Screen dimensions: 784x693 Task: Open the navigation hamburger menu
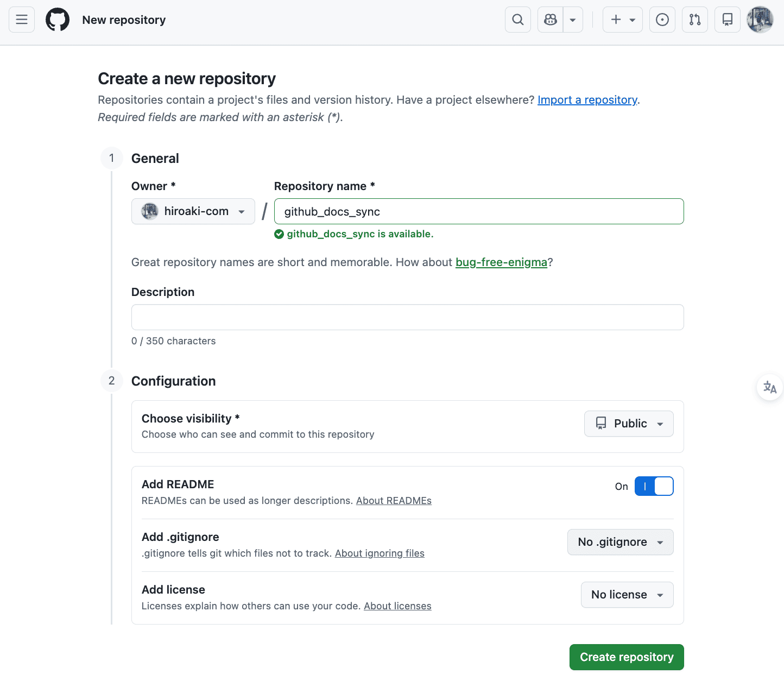(x=21, y=19)
